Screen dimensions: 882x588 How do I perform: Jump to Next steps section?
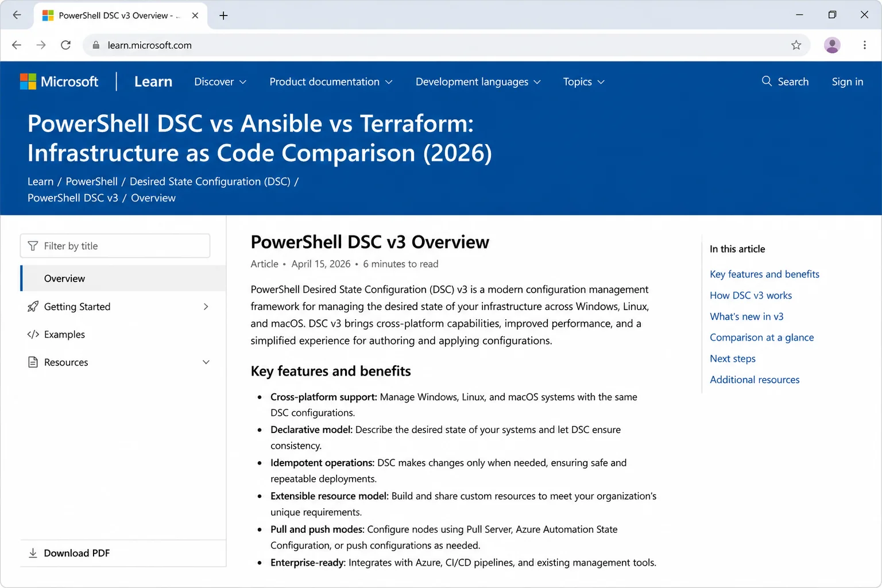click(733, 358)
